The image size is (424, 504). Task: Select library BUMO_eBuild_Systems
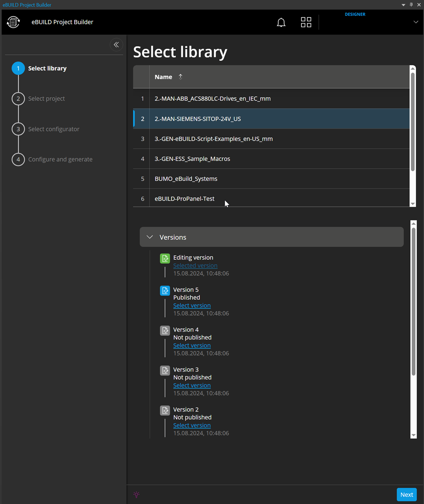tap(271, 179)
